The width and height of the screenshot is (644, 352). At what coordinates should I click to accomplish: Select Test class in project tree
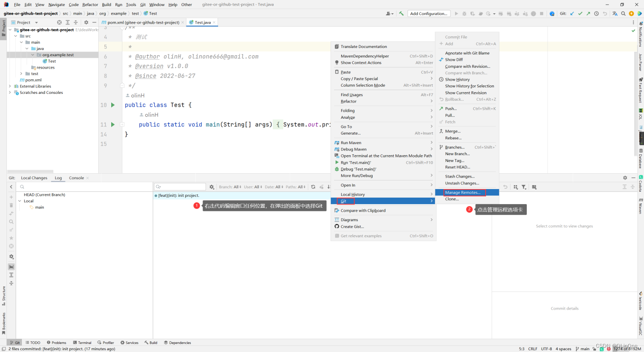coord(49,61)
